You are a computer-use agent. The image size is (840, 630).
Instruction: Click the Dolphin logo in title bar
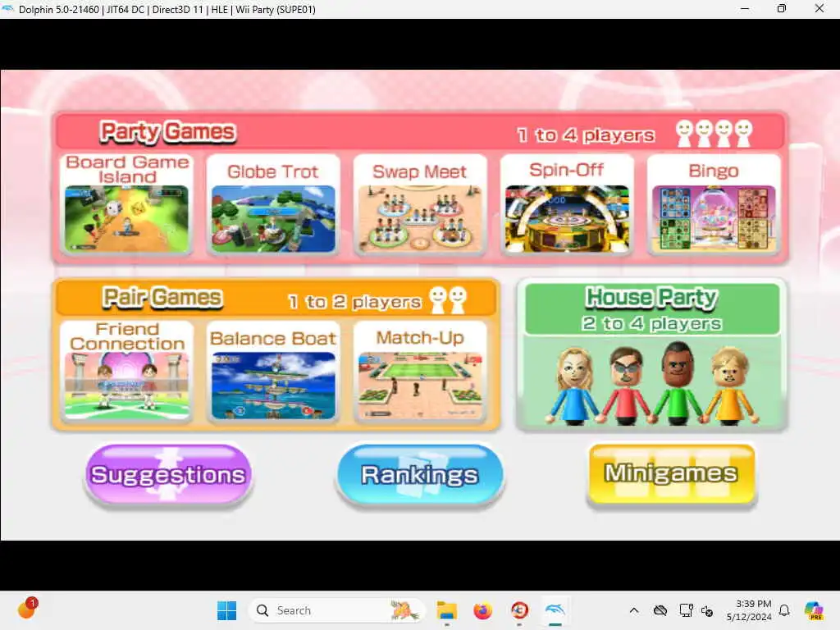(x=8, y=9)
